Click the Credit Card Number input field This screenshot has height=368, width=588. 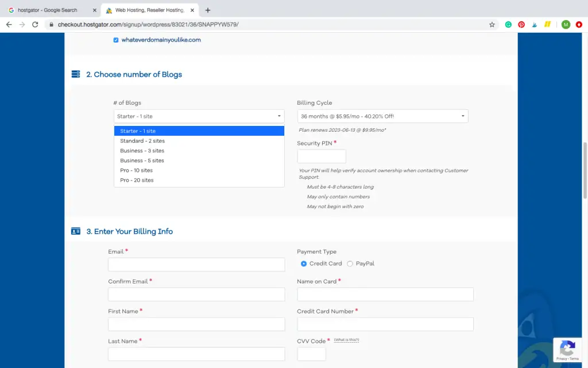click(385, 324)
